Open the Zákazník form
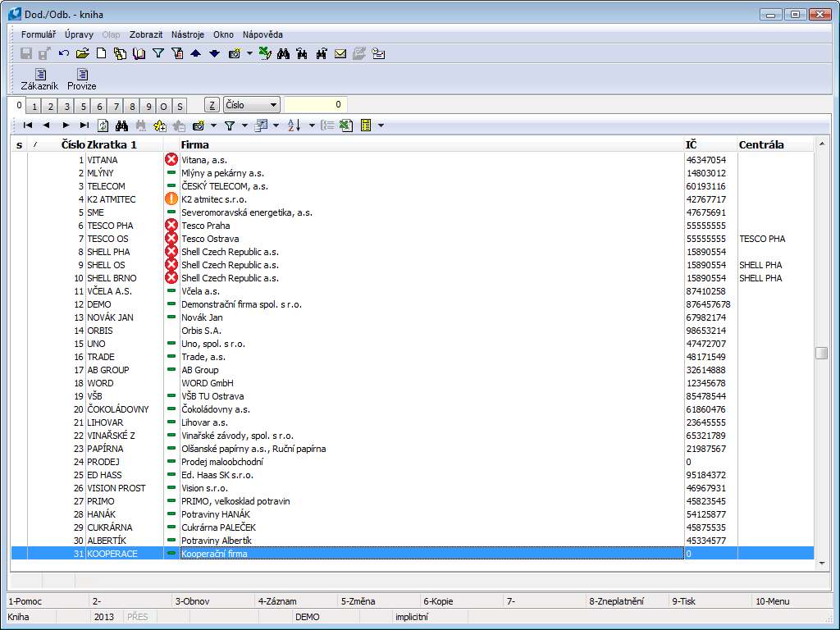 pos(39,79)
